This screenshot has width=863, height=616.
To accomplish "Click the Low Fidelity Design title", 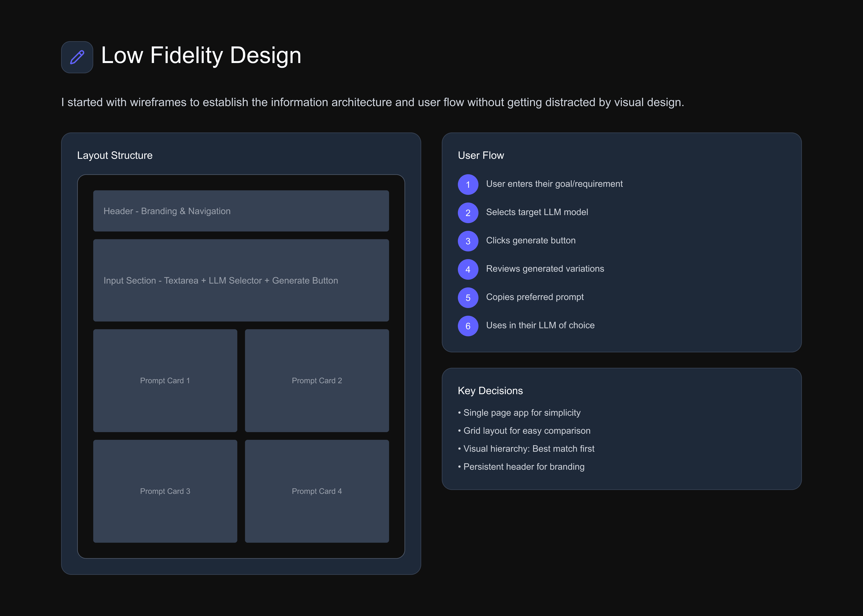I will 201,55.
